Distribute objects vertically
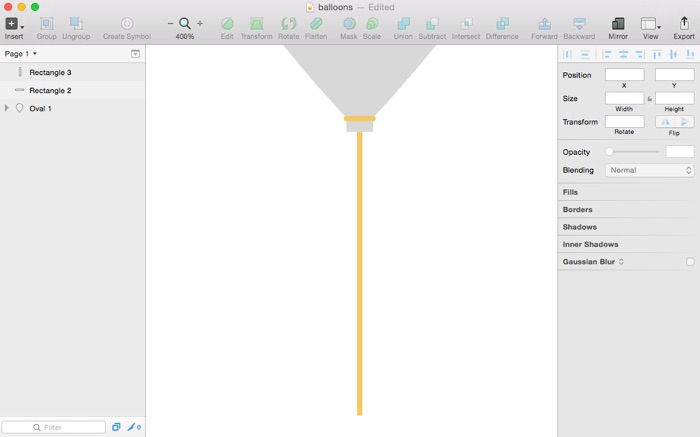The image size is (700, 437). 584,54
